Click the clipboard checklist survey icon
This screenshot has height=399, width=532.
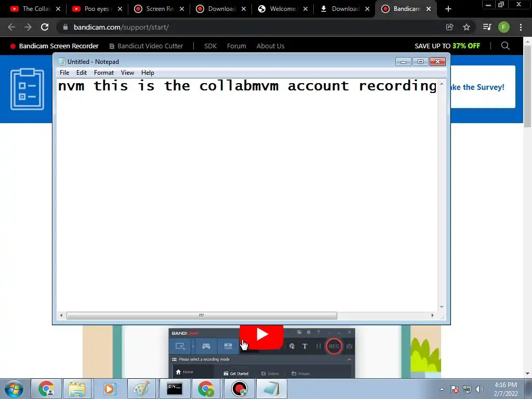tap(27, 89)
